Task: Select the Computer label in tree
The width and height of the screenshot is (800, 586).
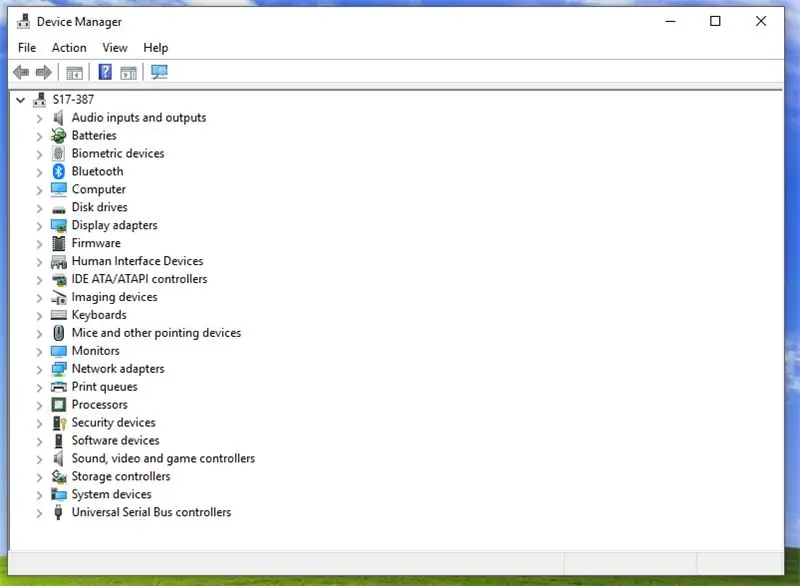Action: (98, 189)
